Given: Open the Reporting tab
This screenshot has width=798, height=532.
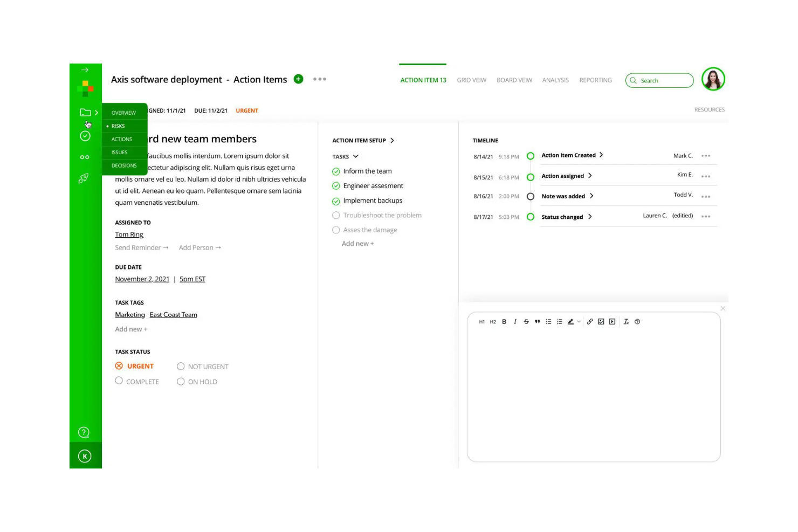Looking at the screenshot, I should coord(595,80).
